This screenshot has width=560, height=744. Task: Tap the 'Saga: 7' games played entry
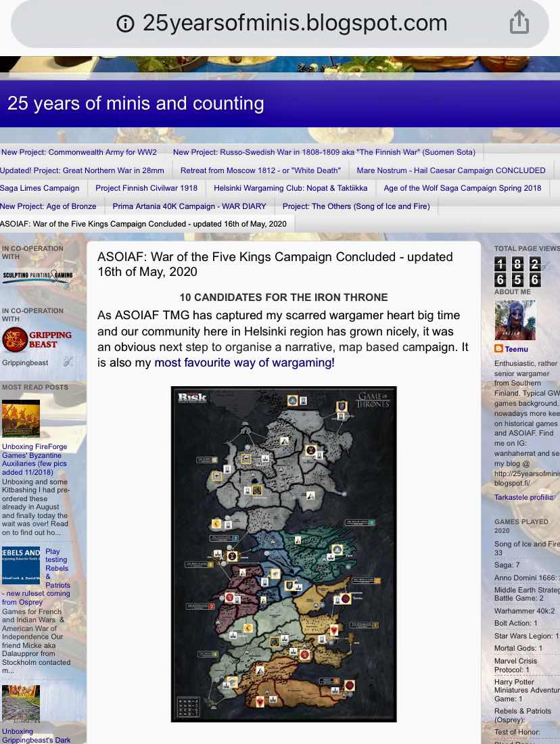pos(507,565)
